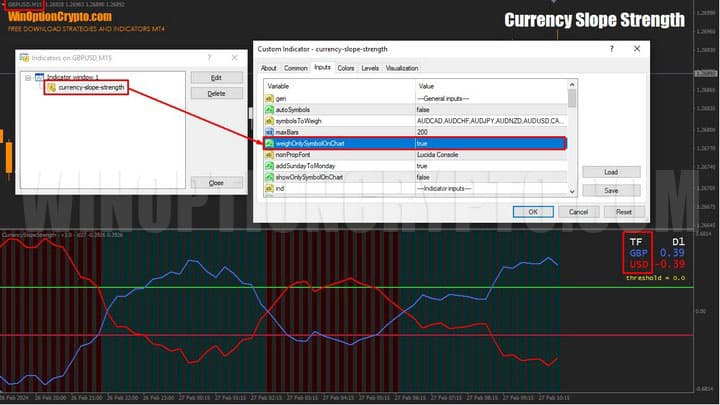Image resolution: width=720 pixels, height=405 pixels.
Task: Click the '---General inputs---' value cell
Action: 443,99
